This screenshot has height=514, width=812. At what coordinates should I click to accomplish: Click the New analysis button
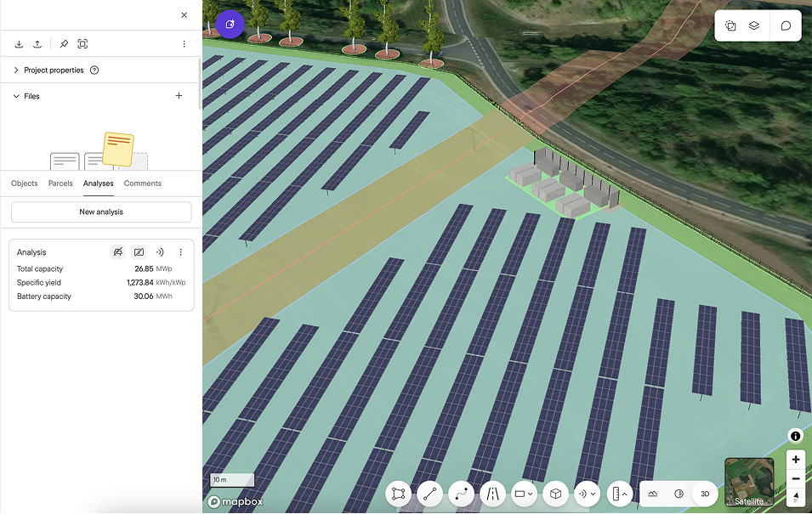(101, 212)
